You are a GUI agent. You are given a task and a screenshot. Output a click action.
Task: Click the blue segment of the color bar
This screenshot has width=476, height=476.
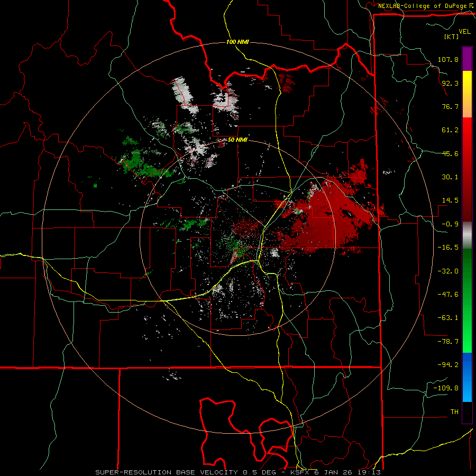tap(467, 377)
